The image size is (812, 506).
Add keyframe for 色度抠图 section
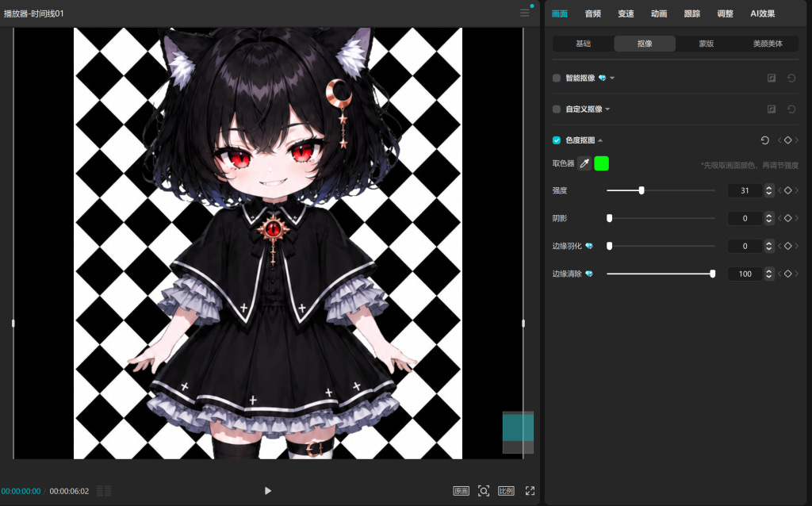click(x=787, y=140)
